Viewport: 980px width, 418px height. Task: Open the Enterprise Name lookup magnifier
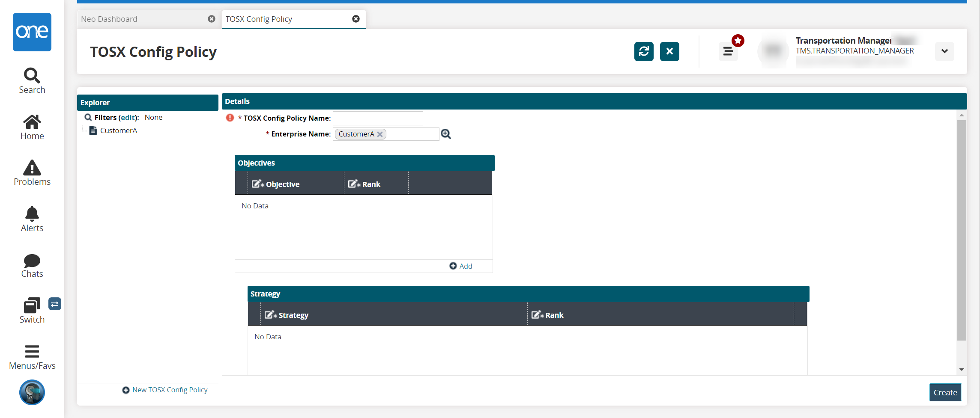click(x=446, y=134)
